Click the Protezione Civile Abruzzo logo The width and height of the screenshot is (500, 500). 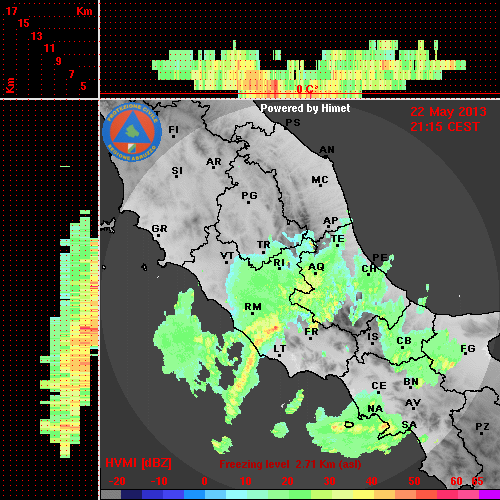(132, 133)
